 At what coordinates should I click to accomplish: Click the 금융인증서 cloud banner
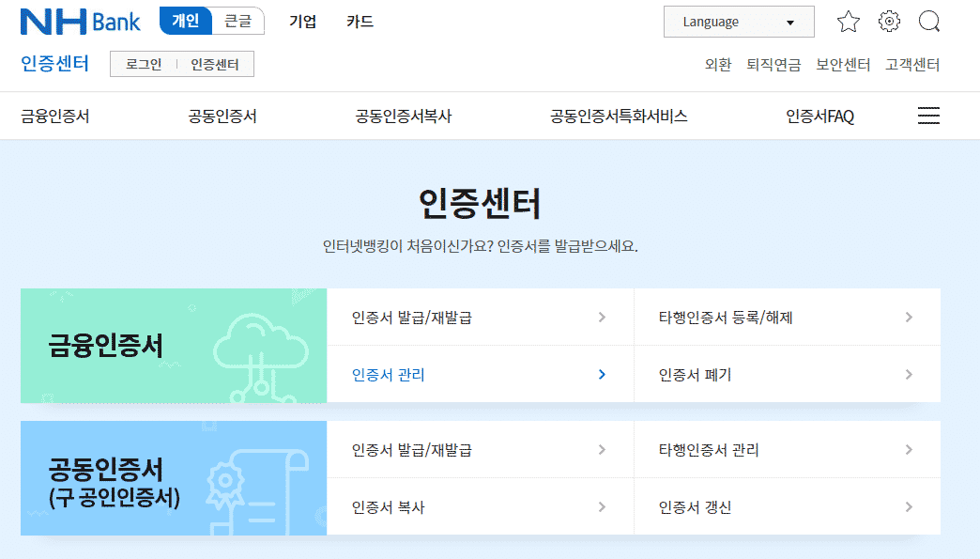[174, 346]
